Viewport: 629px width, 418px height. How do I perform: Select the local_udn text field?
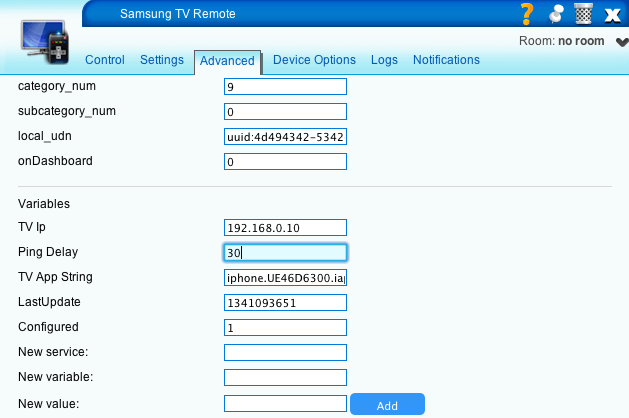pyautogui.click(x=285, y=137)
